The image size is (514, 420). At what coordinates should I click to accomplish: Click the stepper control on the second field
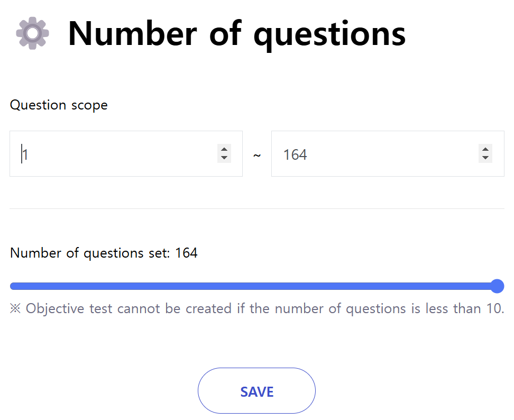point(485,153)
